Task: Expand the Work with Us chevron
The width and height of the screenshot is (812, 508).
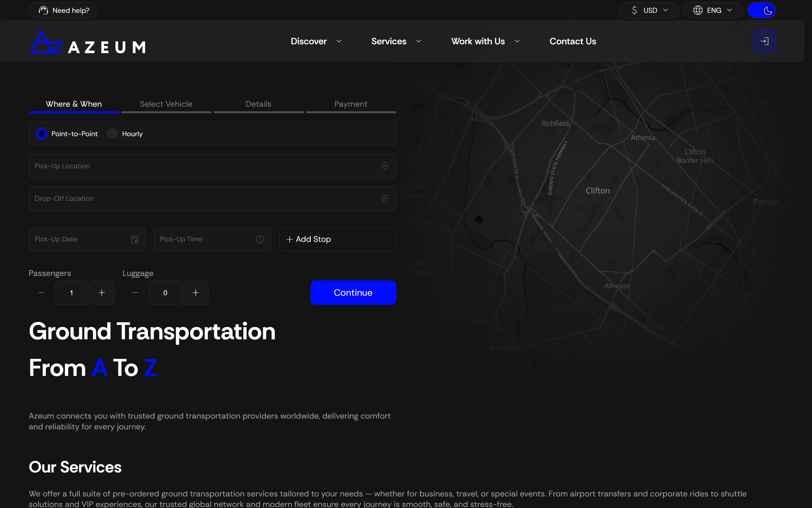Action: pos(517,41)
